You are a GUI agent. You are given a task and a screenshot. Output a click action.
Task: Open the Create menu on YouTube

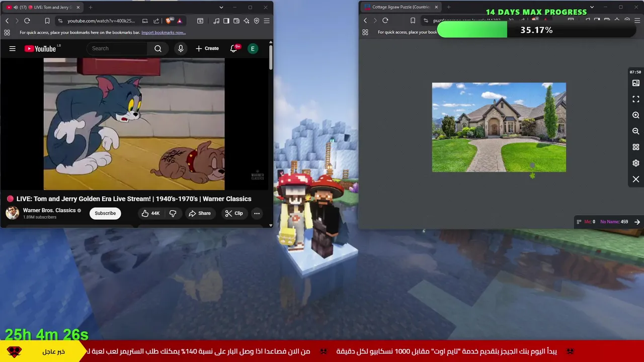(x=207, y=48)
